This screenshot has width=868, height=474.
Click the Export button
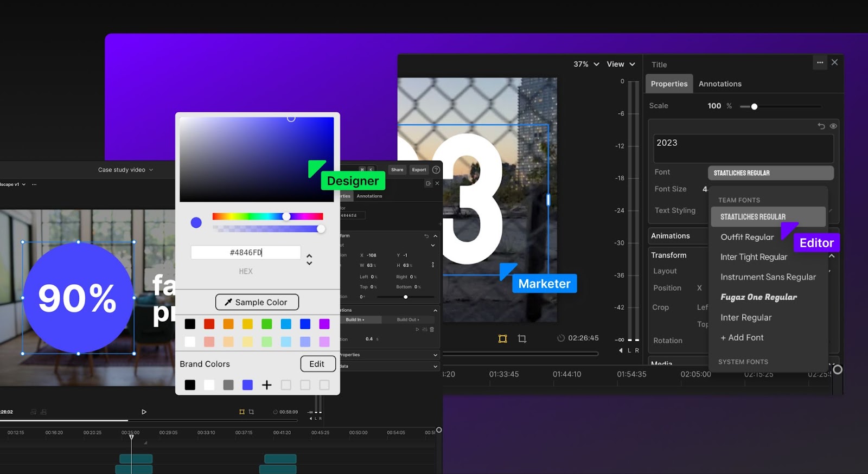pos(419,170)
